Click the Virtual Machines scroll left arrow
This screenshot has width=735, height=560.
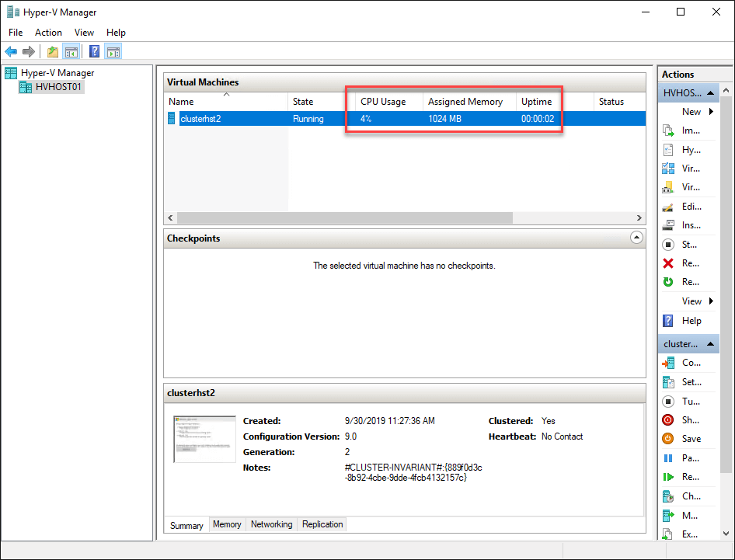coord(170,217)
